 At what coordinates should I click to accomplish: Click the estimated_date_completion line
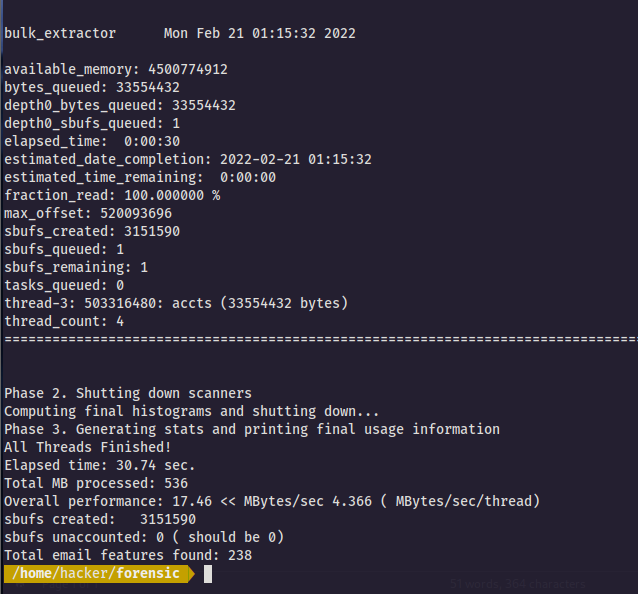[188, 159]
